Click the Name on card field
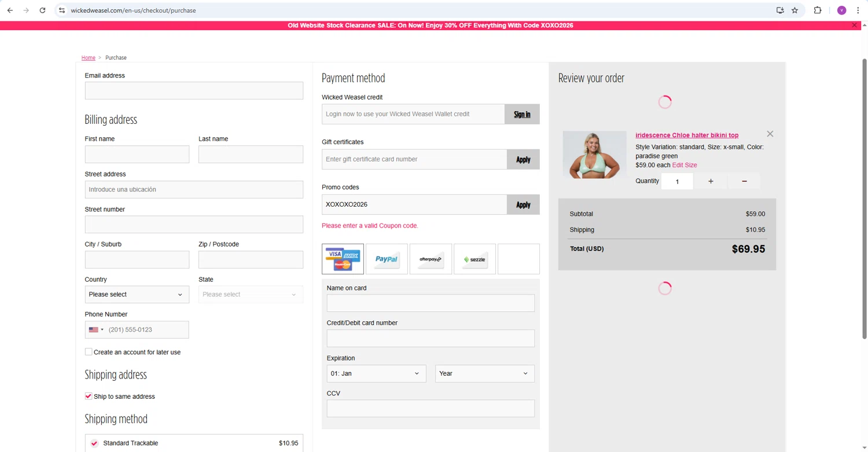 [x=431, y=303]
